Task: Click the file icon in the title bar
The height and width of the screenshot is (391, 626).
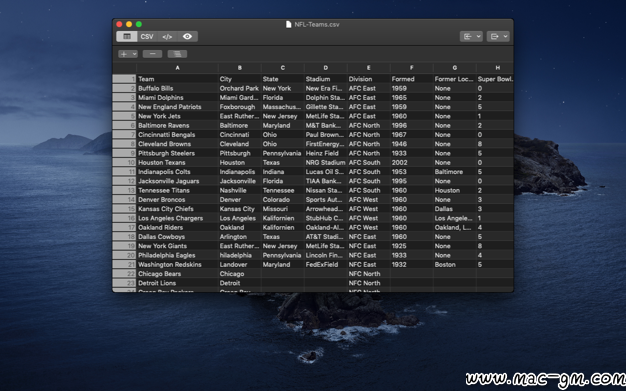Action: [289, 24]
